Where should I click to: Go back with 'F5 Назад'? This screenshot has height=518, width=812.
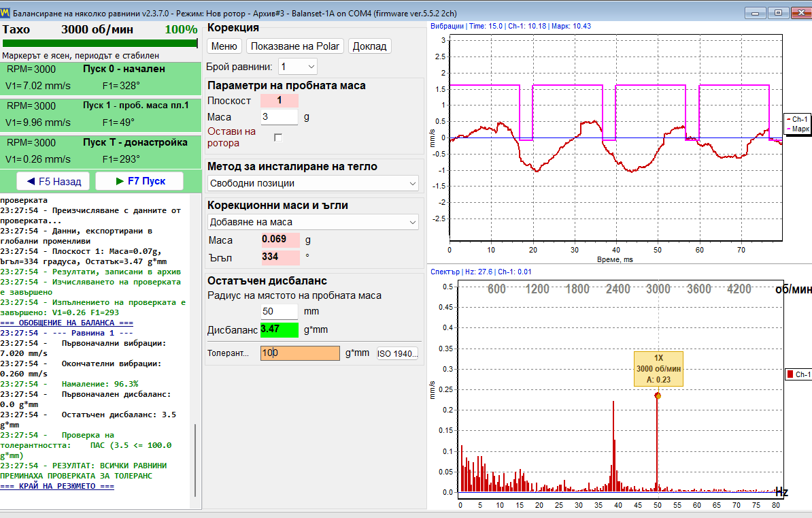[x=53, y=182]
